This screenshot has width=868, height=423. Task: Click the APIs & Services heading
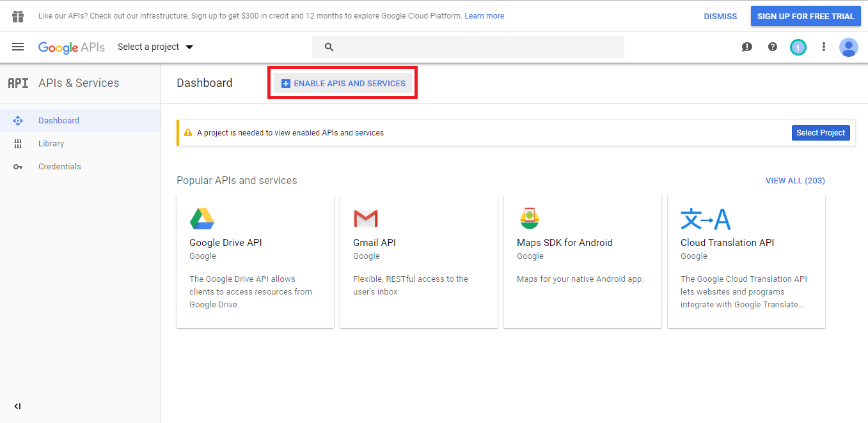(x=79, y=83)
